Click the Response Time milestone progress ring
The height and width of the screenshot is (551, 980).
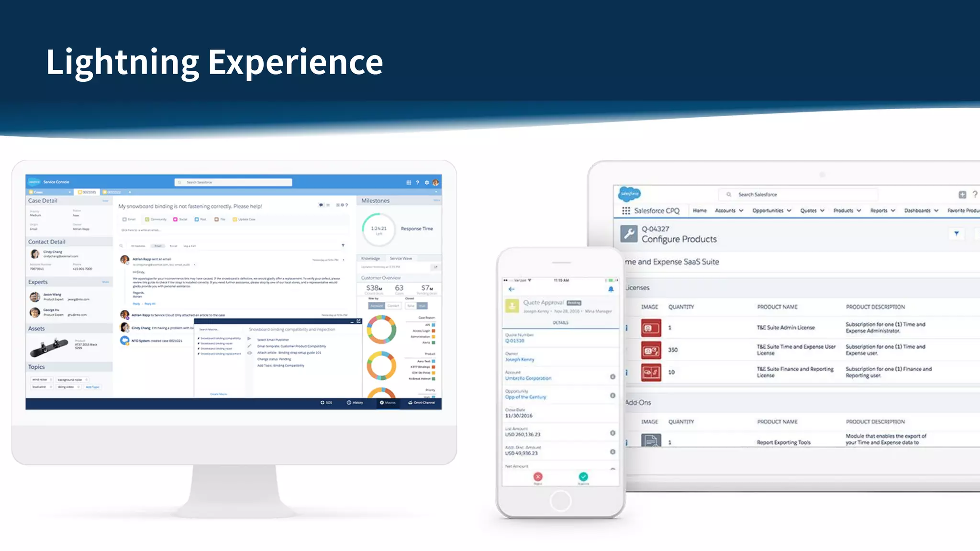click(379, 229)
